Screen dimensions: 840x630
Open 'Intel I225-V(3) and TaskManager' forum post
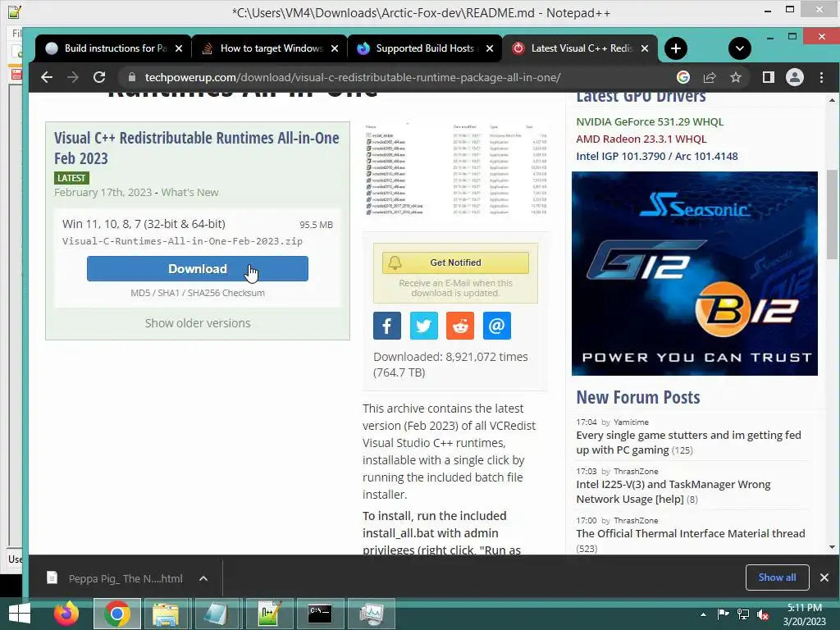673,492
